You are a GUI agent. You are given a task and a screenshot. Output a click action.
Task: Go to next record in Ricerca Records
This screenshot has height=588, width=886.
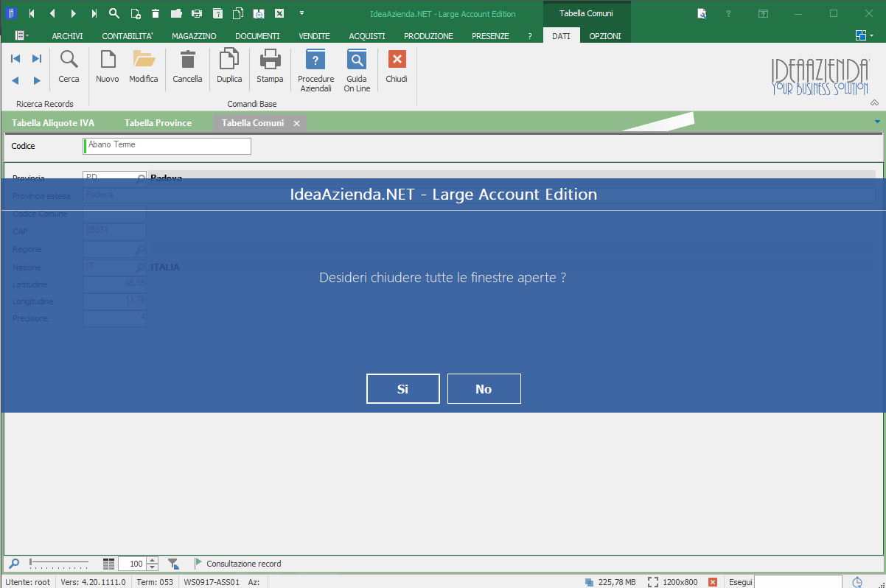point(37,80)
